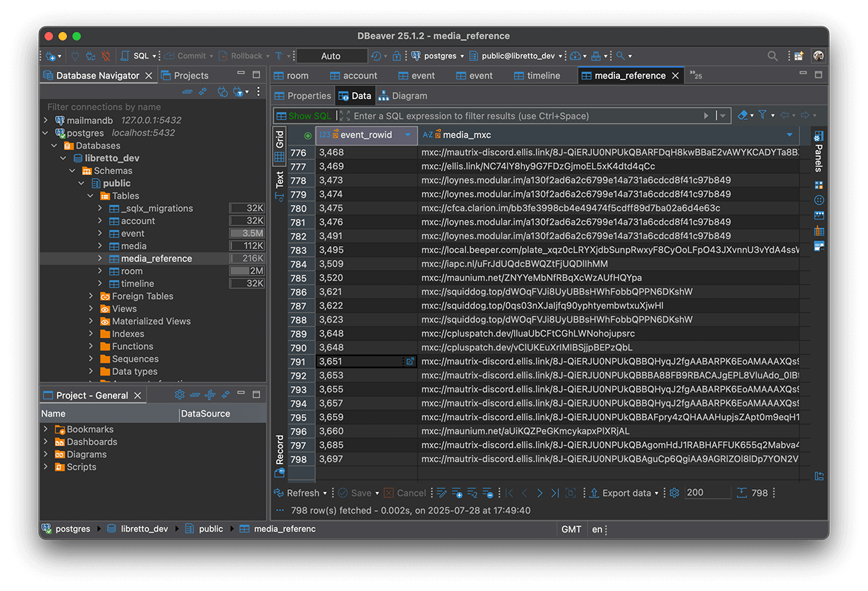
Task: Show the 25 hidden editor tabs
Action: point(695,75)
